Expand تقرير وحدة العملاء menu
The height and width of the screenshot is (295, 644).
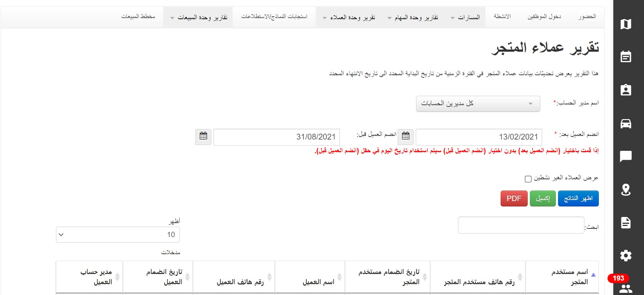[x=349, y=17]
